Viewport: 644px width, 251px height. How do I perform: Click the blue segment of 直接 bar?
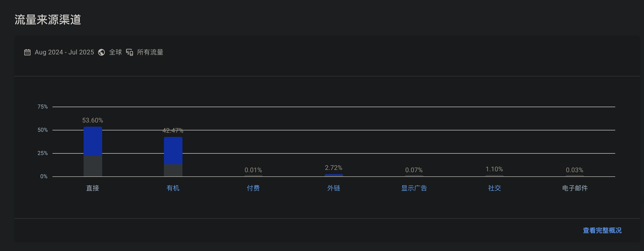pyautogui.click(x=93, y=141)
